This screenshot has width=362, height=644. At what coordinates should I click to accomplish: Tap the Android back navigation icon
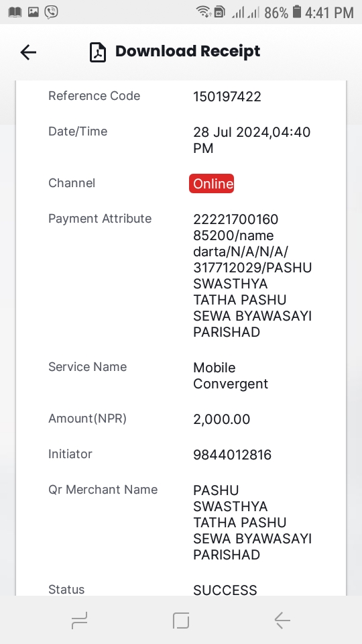pos(282,620)
